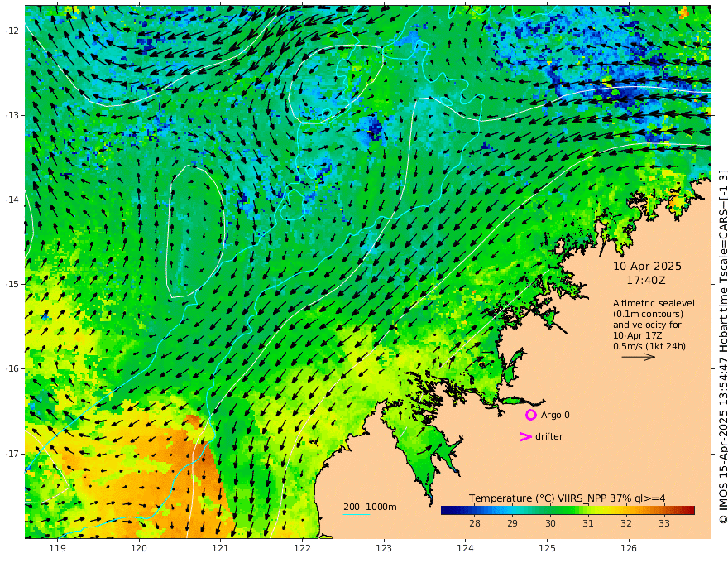Click the 0.5m/s velocity scale arrow
This screenshot has height=563, width=728.
pyautogui.click(x=639, y=357)
